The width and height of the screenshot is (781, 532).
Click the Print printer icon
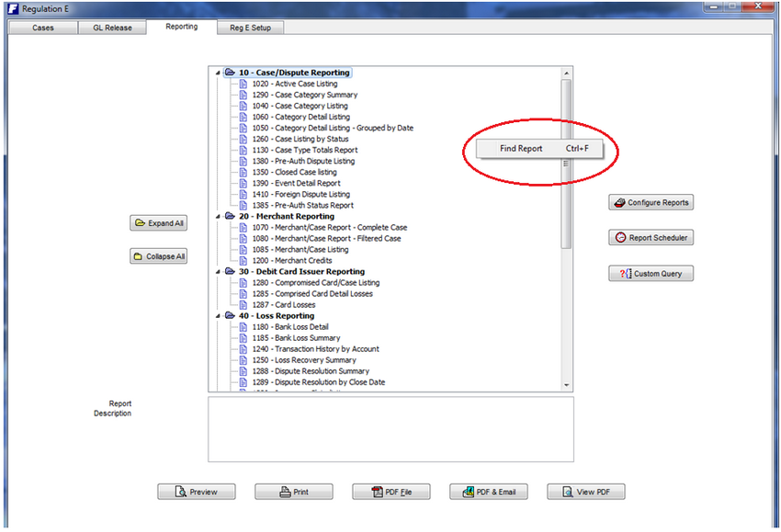[x=285, y=492]
